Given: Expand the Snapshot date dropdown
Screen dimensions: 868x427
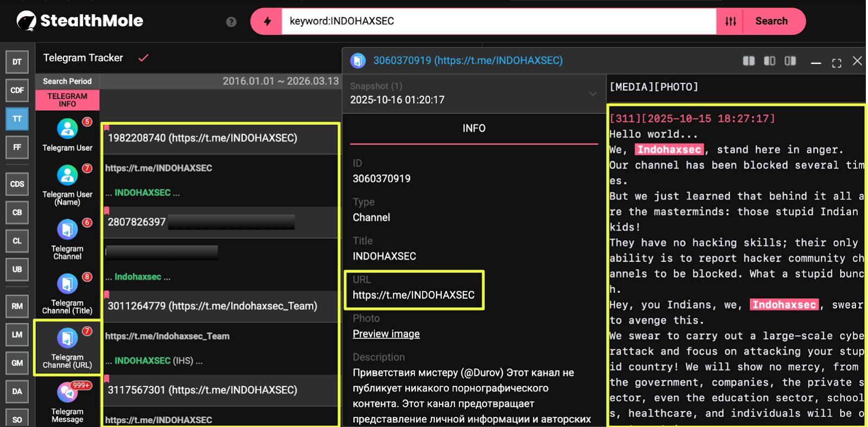Looking at the screenshot, I should [x=593, y=93].
